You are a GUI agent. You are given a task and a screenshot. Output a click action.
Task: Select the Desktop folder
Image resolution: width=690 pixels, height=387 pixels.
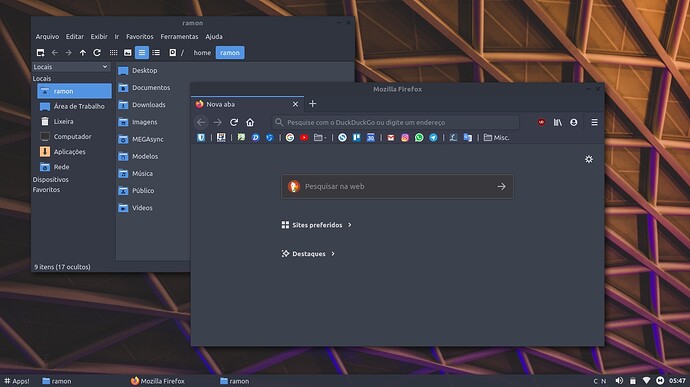coord(138,70)
